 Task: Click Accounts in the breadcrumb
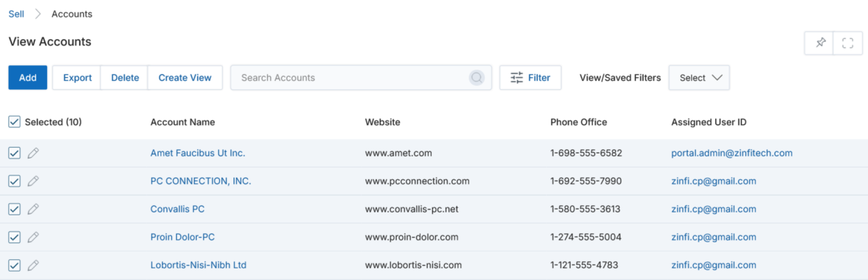coord(72,14)
